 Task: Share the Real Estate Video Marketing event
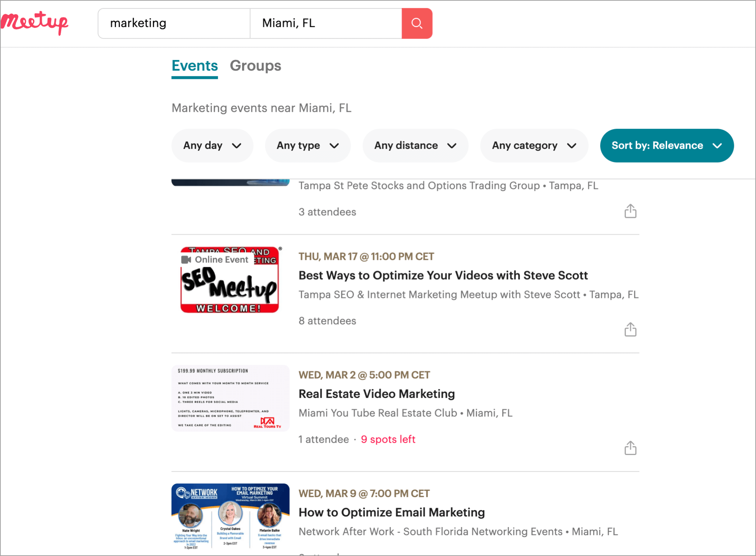[x=630, y=448]
